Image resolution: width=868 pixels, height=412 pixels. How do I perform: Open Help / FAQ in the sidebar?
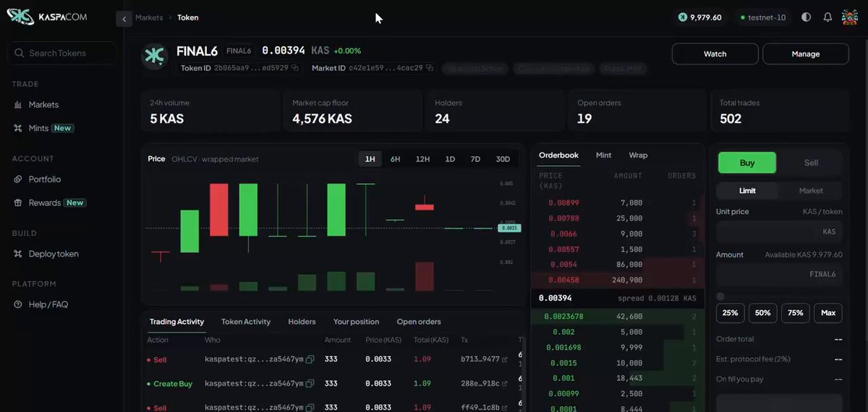(48, 304)
